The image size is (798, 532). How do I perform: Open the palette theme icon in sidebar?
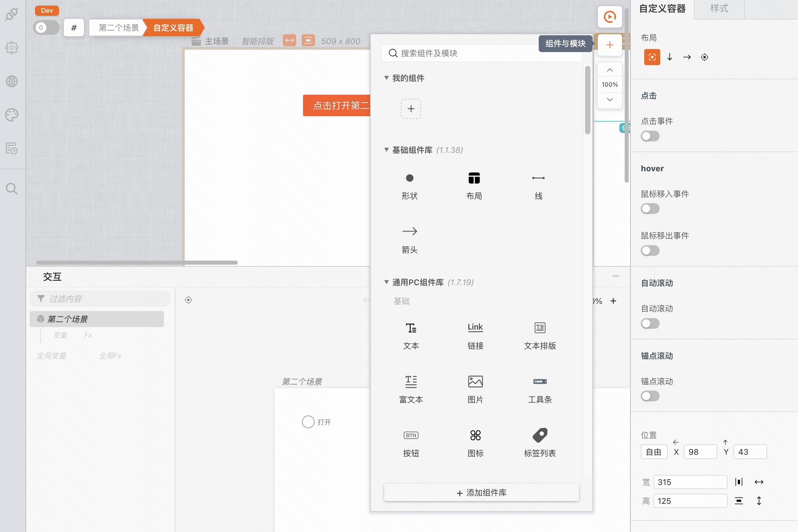pos(12,115)
